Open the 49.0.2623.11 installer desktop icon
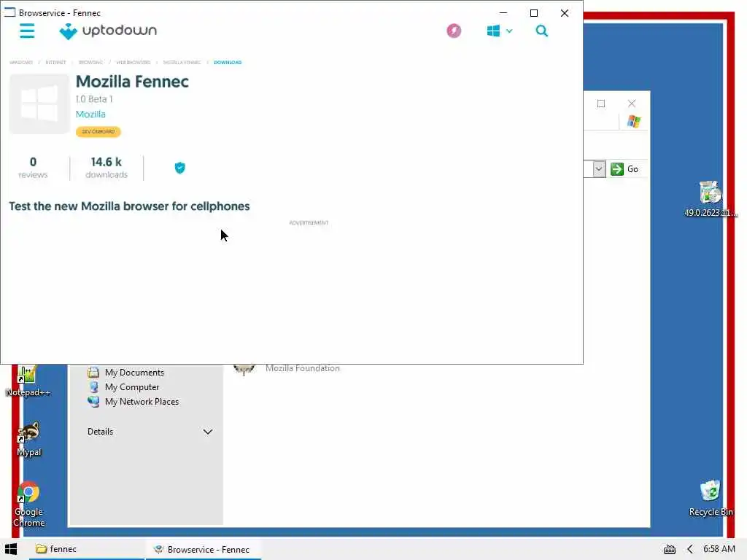The image size is (747, 560). [711, 199]
